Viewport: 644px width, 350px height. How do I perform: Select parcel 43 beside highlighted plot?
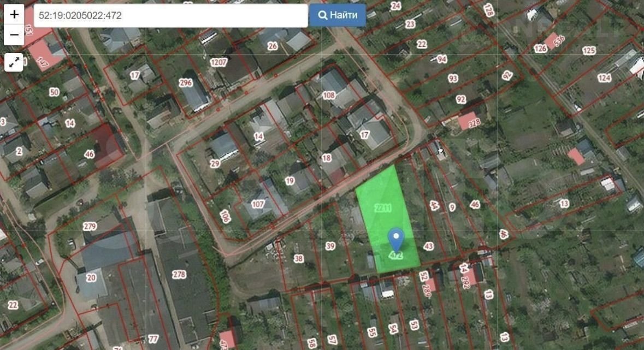pyautogui.click(x=428, y=246)
